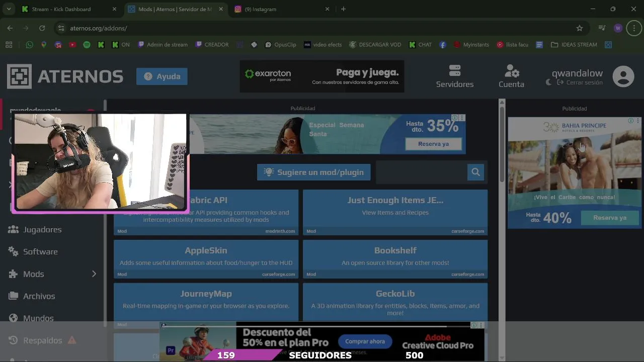The width and height of the screenshot is (644, 362).
Task: Open the Admin de stream bookmark
Action: coord(163,45)
